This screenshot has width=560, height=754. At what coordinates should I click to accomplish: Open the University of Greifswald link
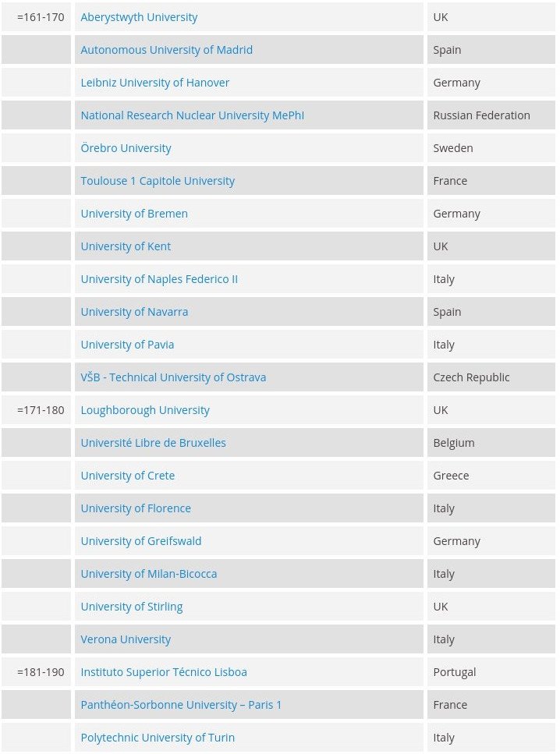point(141,541)
